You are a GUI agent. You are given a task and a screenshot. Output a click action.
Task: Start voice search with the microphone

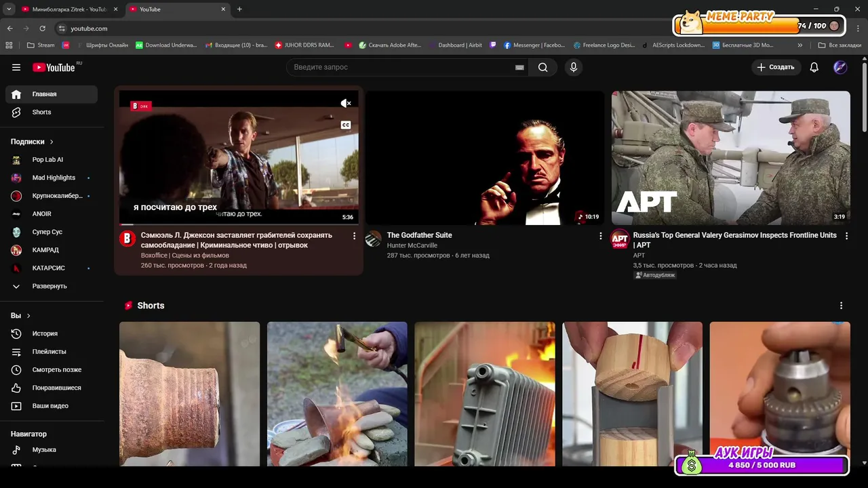[x=574, y=67]
